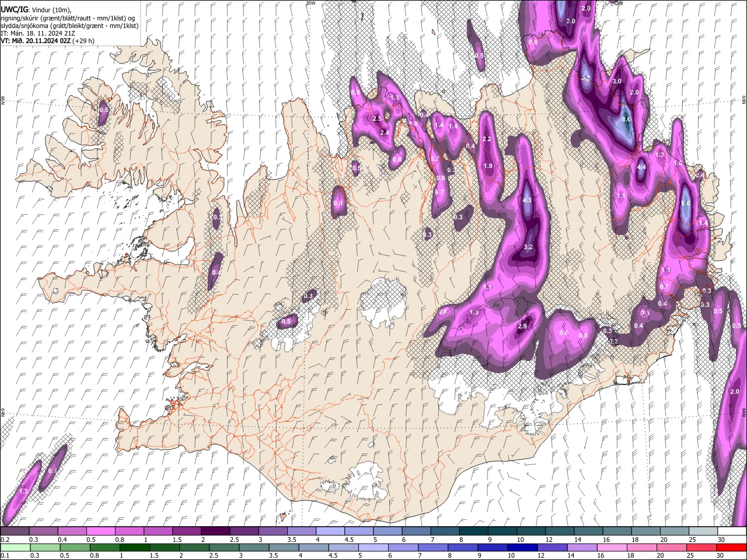Pick the light pink rain-scale swatch between 16 and 18

[610, 547]
